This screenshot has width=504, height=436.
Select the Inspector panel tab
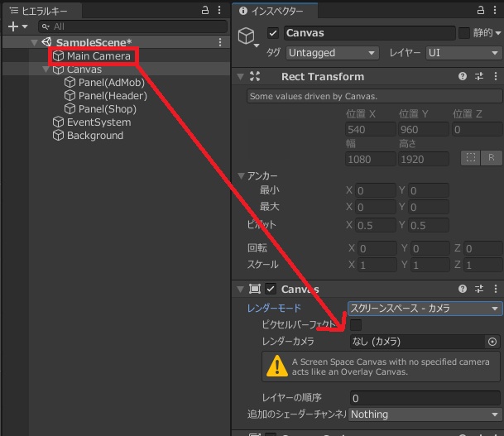pos(277,10)
